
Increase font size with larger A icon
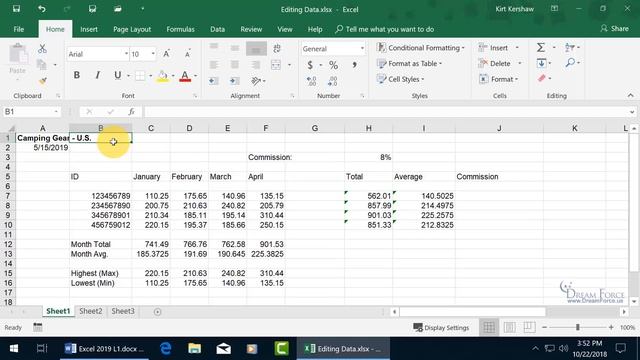coord(167,54)
